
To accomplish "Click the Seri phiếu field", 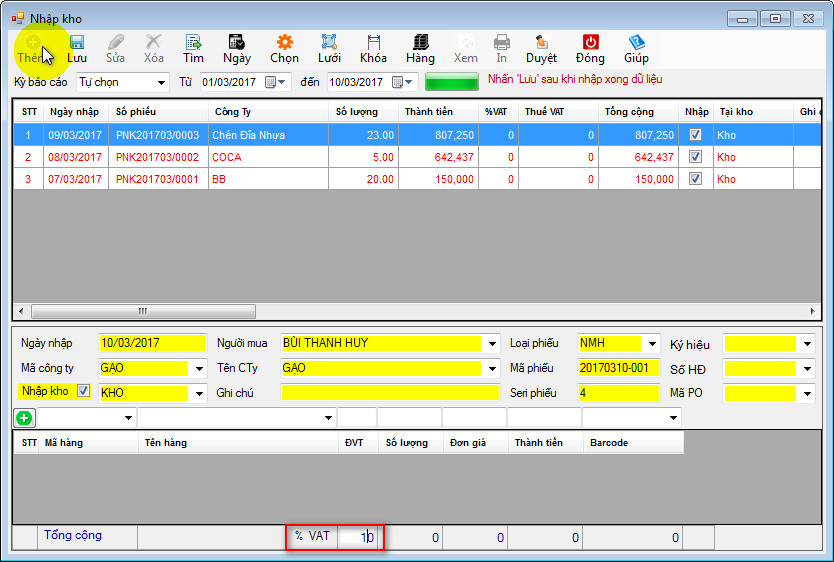I will click(x=618, y=393).
